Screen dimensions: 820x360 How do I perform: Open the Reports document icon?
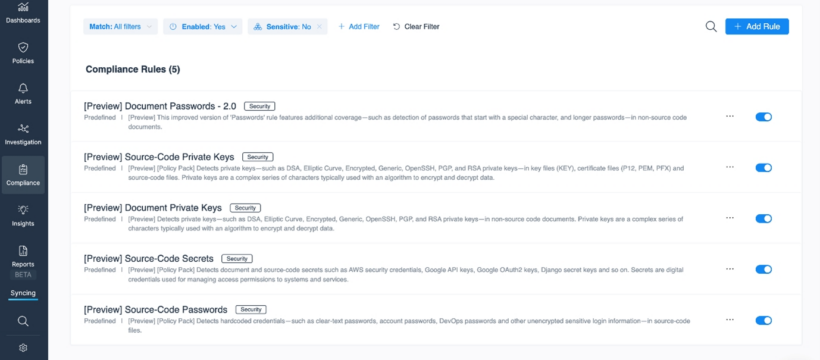23,251
